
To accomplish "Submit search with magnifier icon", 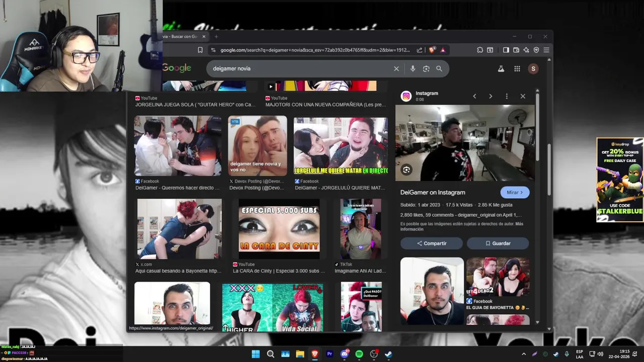I will tap(439, 68).
